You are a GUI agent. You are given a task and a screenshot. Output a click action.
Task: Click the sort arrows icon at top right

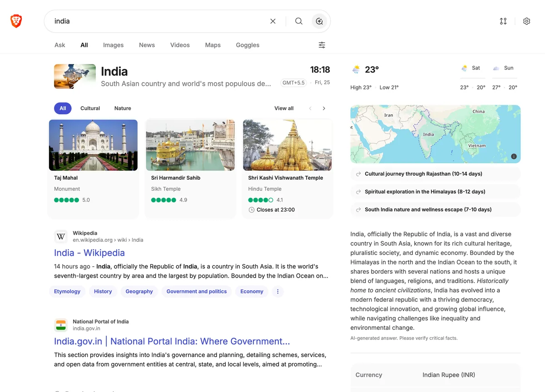(x=503, y=21)
